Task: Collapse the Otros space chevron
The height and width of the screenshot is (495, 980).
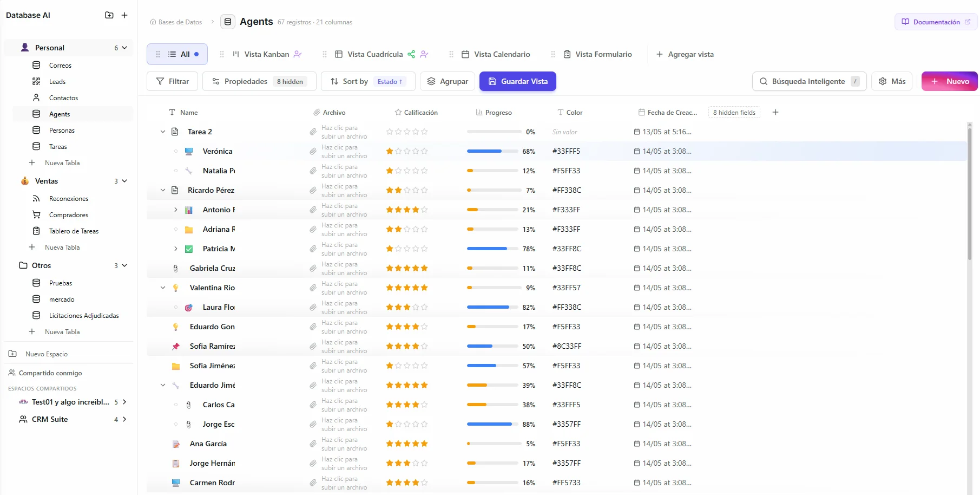Action: pos(124,265)
